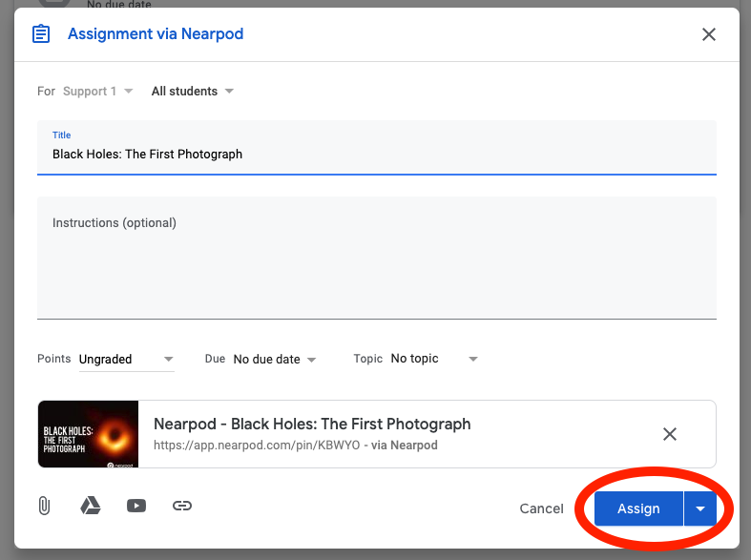The height and width of the screenshot is (560, 751).
Task: Close the Assignment via Nearpod dialog
Action: [708, 34]
